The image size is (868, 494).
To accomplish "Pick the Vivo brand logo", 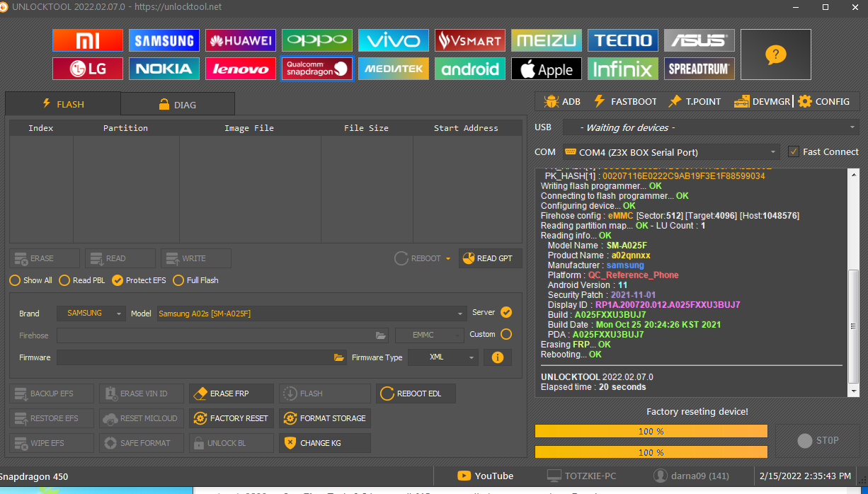I will [394, 40].
